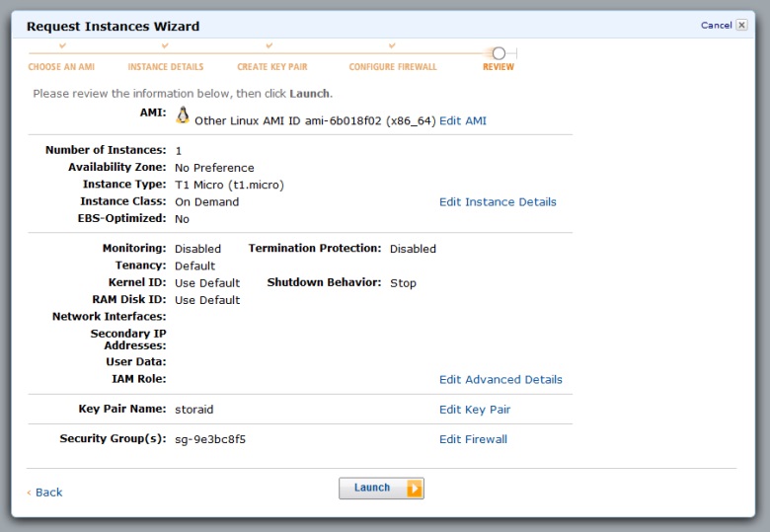Click Shutdown Behavior 'Stop' value

point(403,283)
